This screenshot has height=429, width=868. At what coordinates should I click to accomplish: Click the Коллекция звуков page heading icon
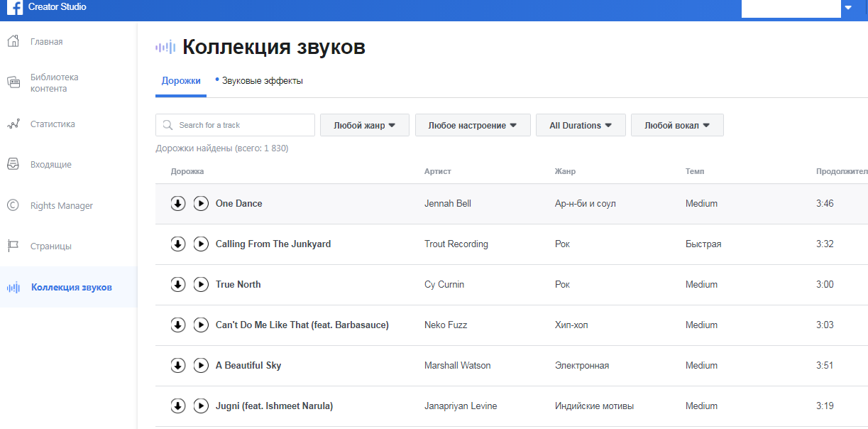coord(165,48)
